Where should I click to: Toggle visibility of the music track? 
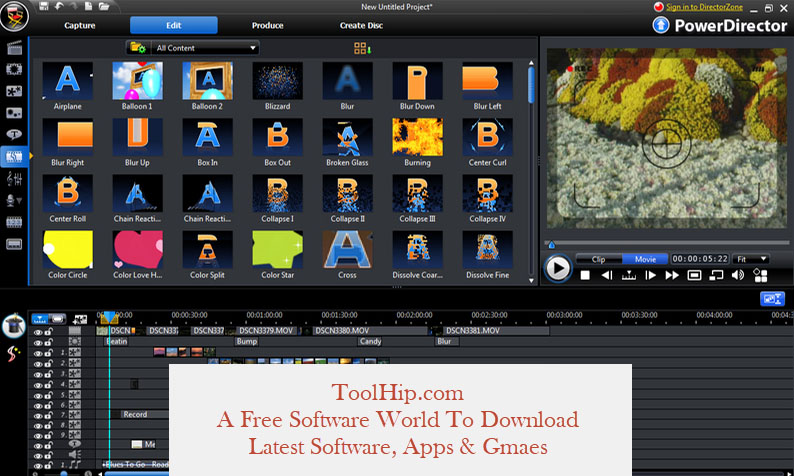click(37, 465)
